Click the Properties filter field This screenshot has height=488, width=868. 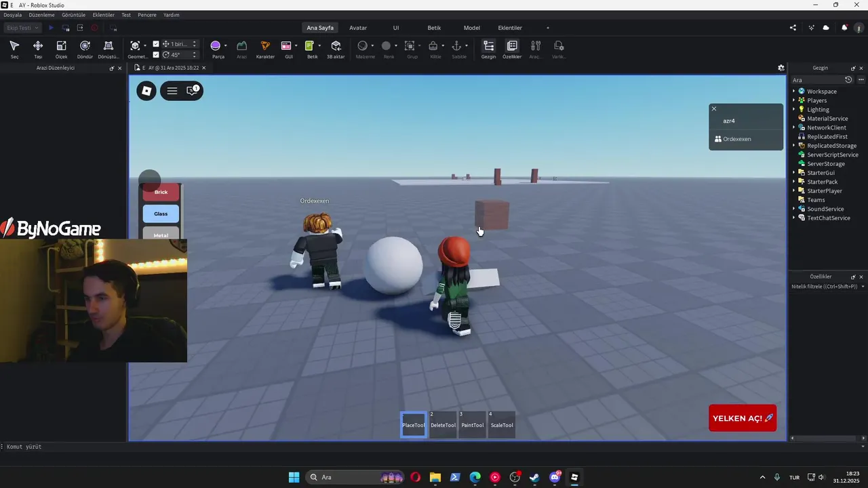tap(827, 287)
